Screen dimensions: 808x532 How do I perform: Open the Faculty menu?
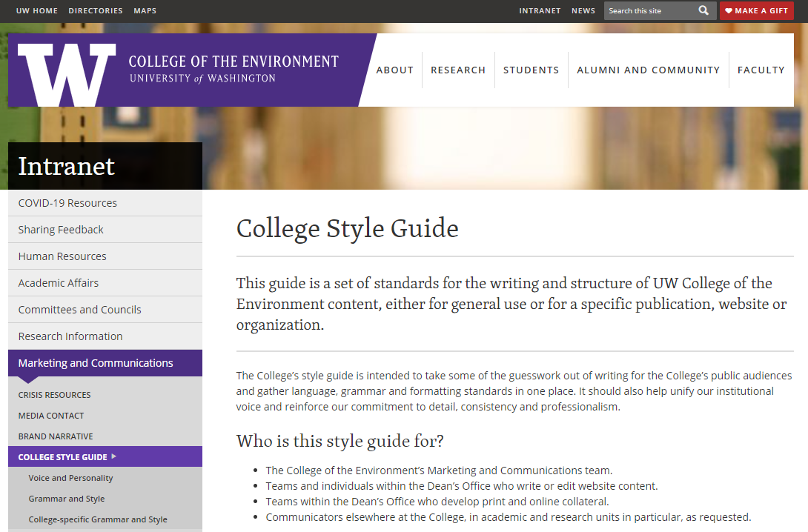point(761,70)
